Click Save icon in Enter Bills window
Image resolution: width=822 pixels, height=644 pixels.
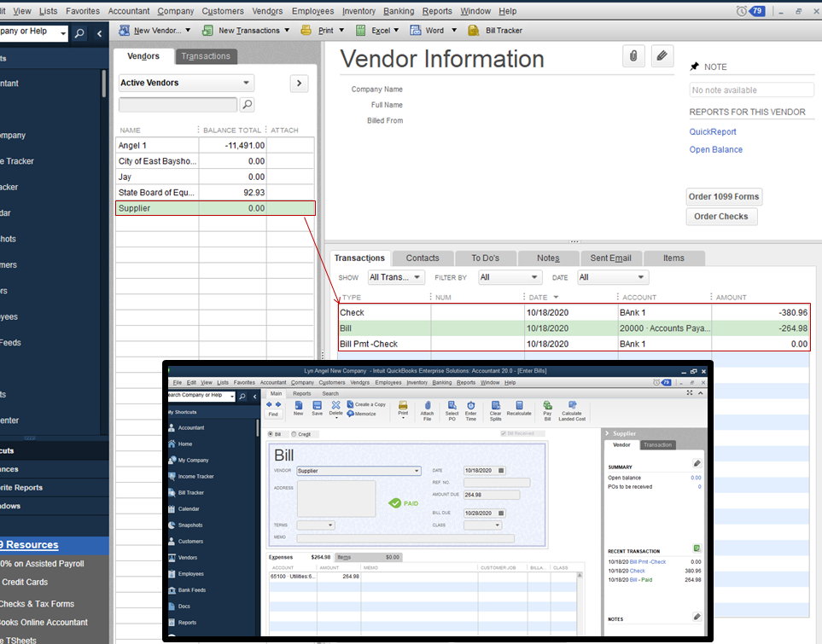pos(318,409)
